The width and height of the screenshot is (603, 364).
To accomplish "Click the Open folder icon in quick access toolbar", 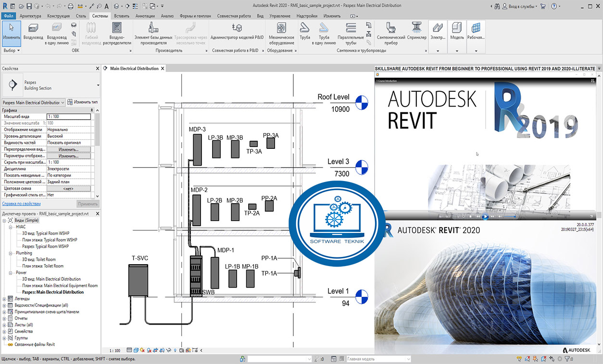I will [21, 6].
